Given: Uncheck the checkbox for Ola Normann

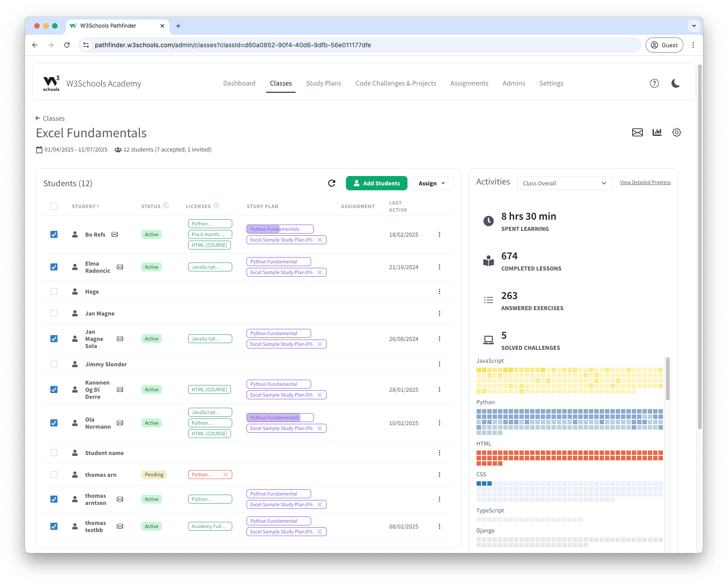Looking at the screenshot, I should point(54,423).
